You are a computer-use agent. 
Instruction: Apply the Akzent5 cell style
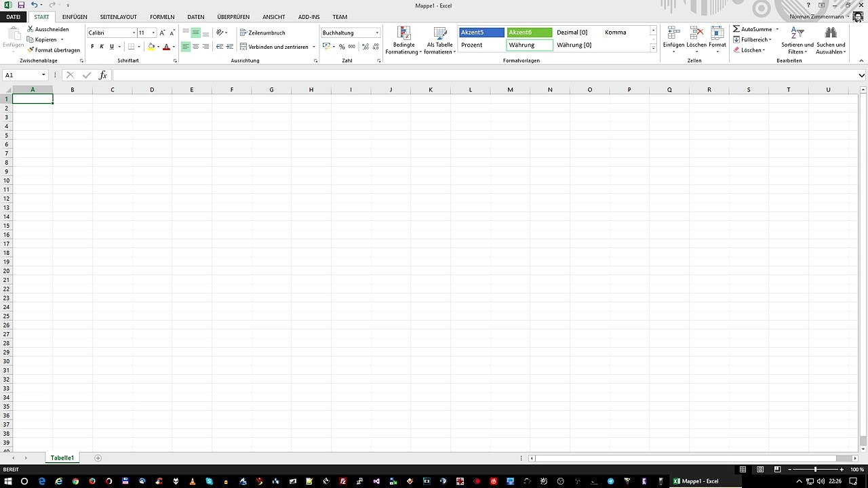coord(481,33)
